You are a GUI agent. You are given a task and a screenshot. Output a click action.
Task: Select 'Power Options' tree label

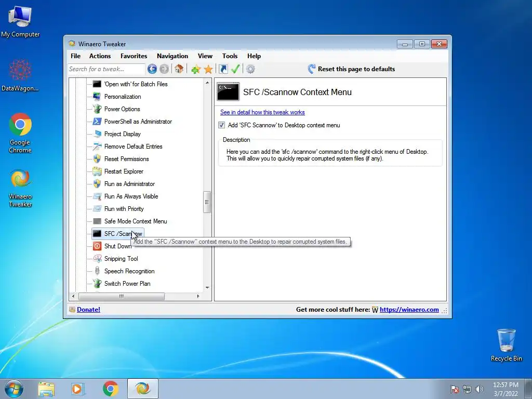click(122, 109)
